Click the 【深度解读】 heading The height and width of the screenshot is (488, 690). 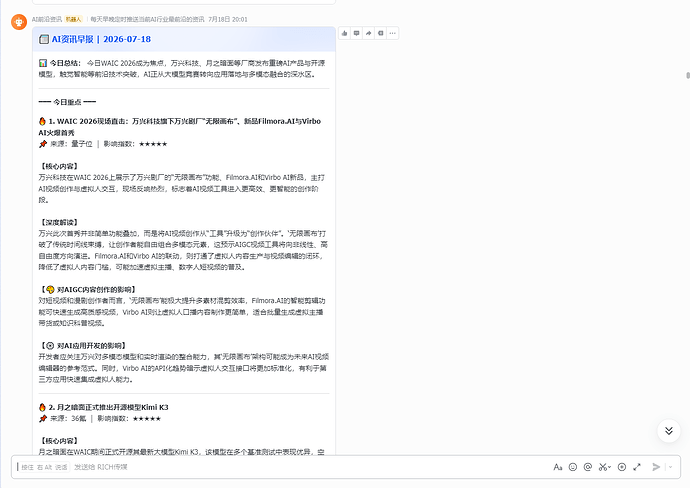pos(59,222)
